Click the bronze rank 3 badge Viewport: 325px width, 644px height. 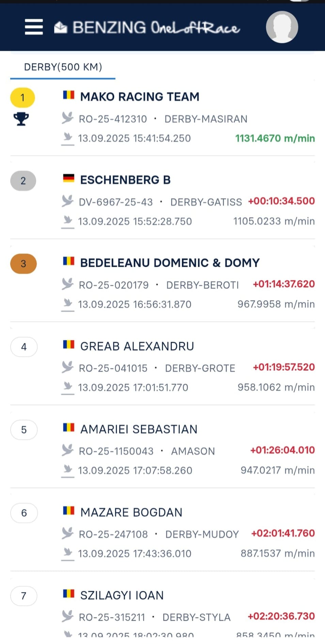(x=23, y=264)
